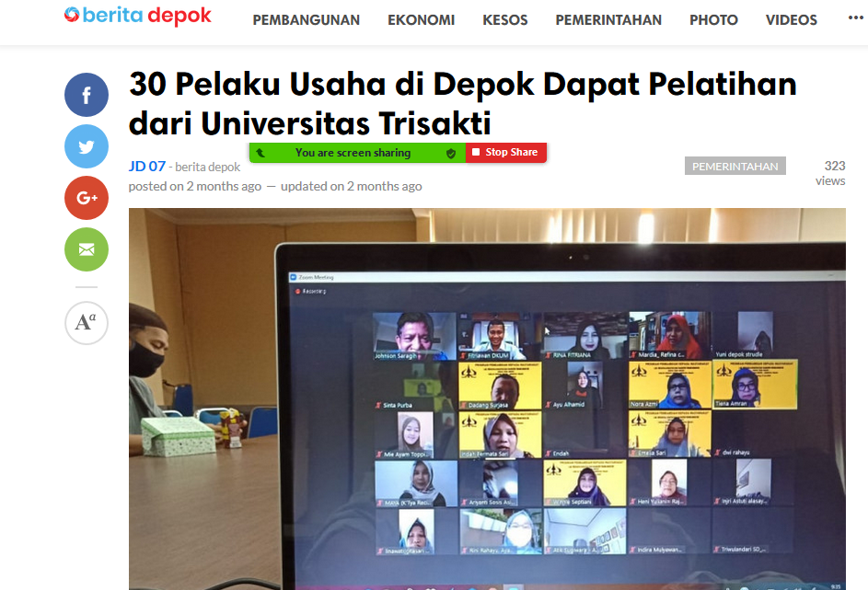Viewport: 868px width, 590px height.
Task: Go to the VIDEOS section
Action: (x=791, y=20)
